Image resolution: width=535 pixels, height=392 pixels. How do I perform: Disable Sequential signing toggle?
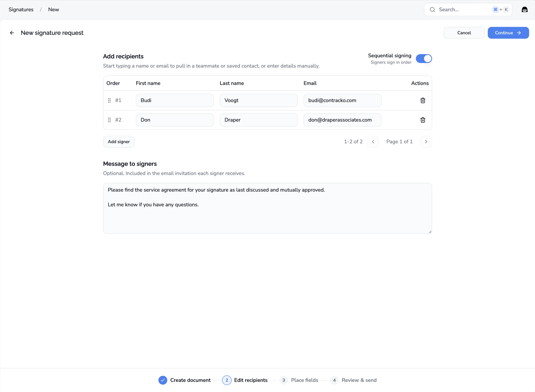[424, 59]
